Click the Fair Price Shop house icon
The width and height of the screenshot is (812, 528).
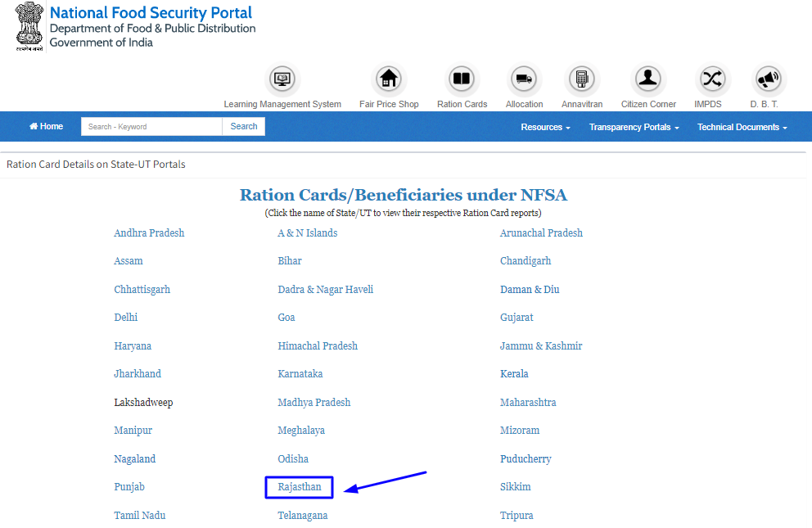[388, 79]
